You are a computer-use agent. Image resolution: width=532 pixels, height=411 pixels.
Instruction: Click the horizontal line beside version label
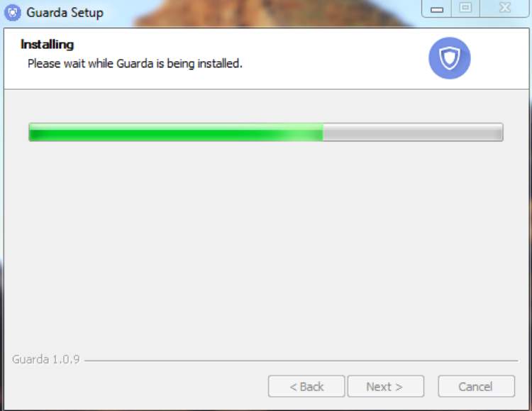301,361
